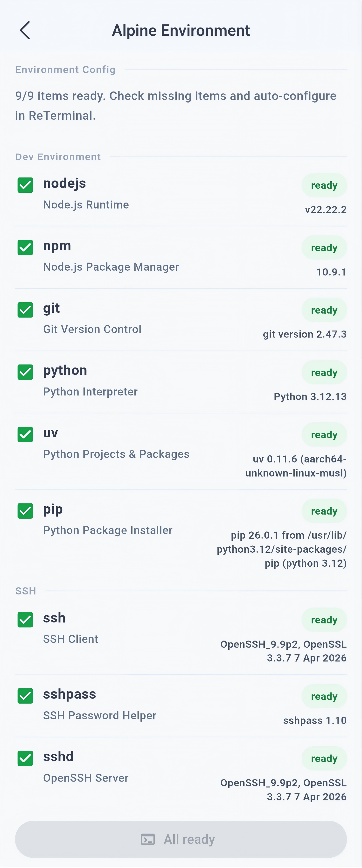
Task: Click the Dev Environment section header
Action: (58, 157)
